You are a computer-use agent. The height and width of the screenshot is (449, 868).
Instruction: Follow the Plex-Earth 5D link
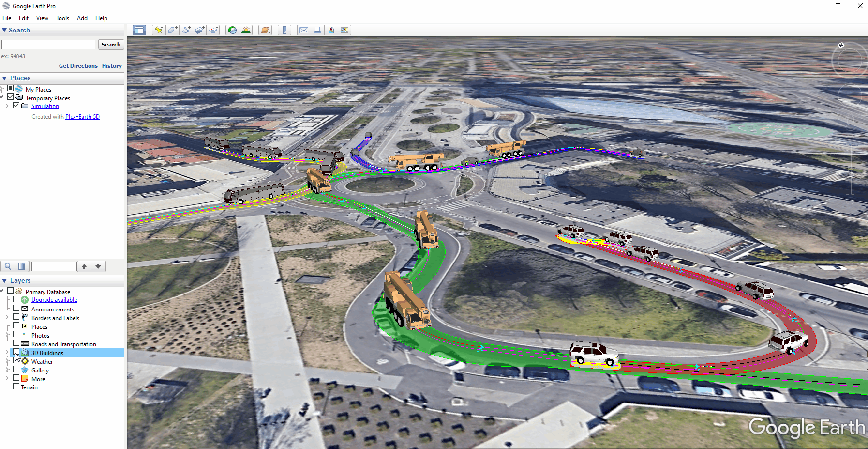tap(82, 117)
